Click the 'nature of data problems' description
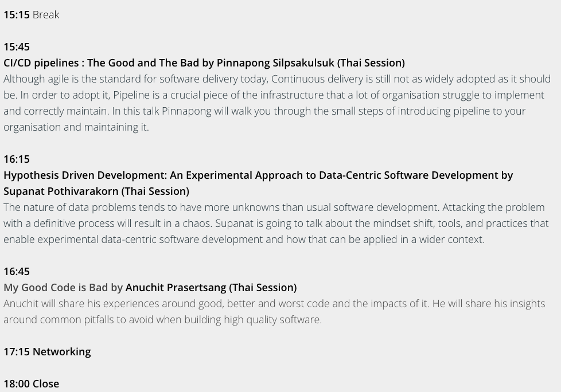The height and width of the screenshot is (392, 561). click(x=276, y=224)
